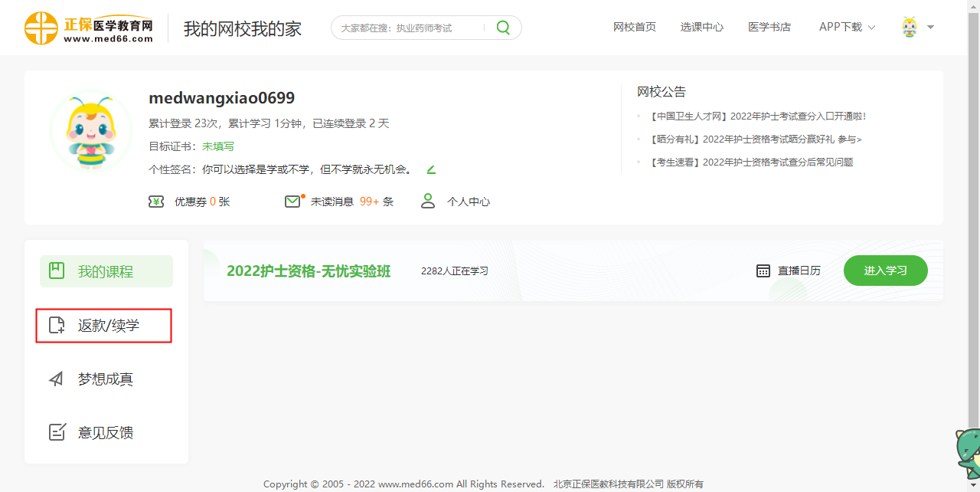980x492 pixels.
Task: Open unread messages envelope icon
Action: (292, 202)
